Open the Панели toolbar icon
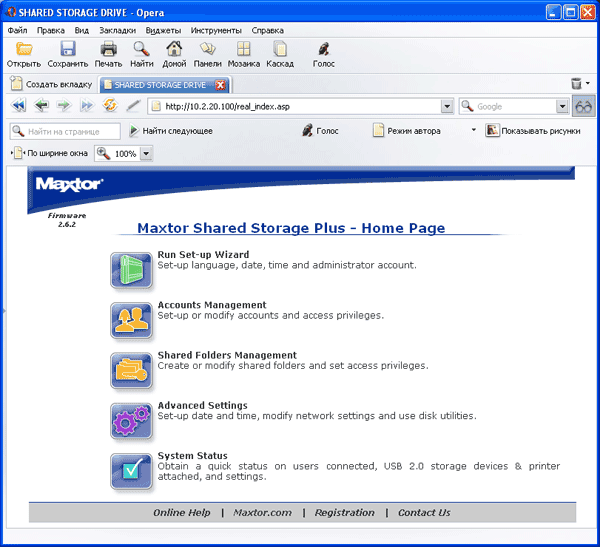Screen dimensions: 600x547 coord(207,49)
